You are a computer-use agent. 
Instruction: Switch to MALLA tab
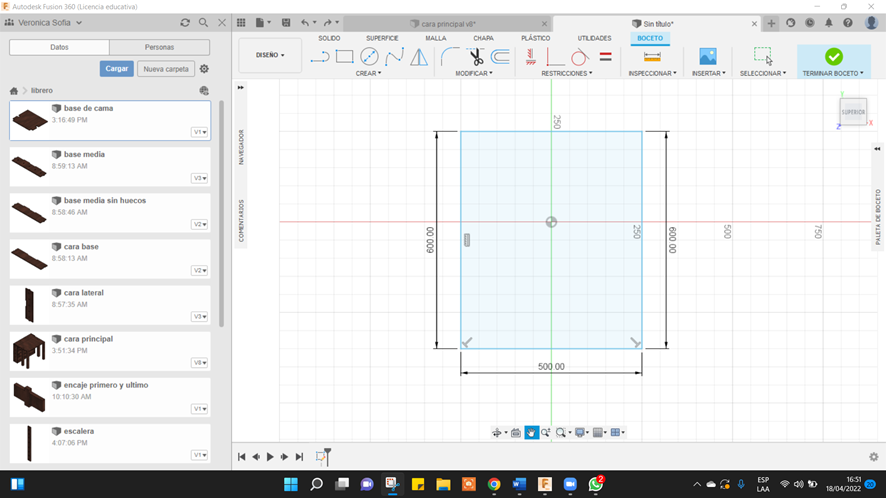coord(436,38)
